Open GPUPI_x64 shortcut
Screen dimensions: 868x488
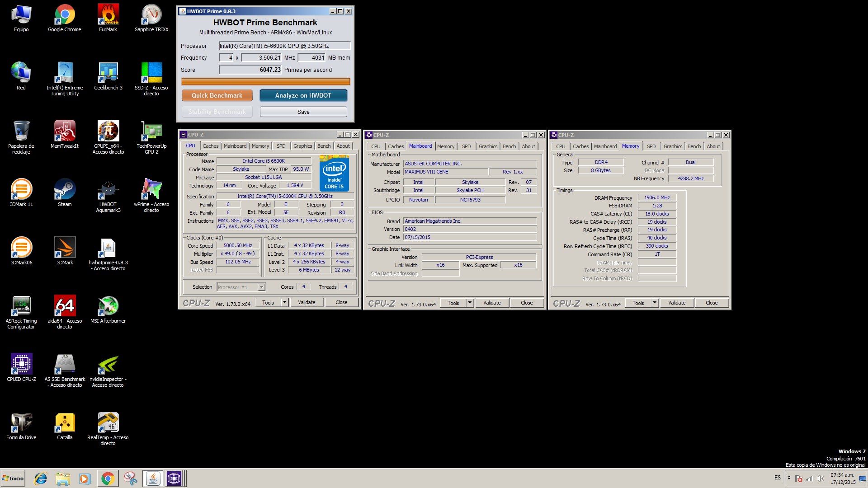[x=108, y=137]
